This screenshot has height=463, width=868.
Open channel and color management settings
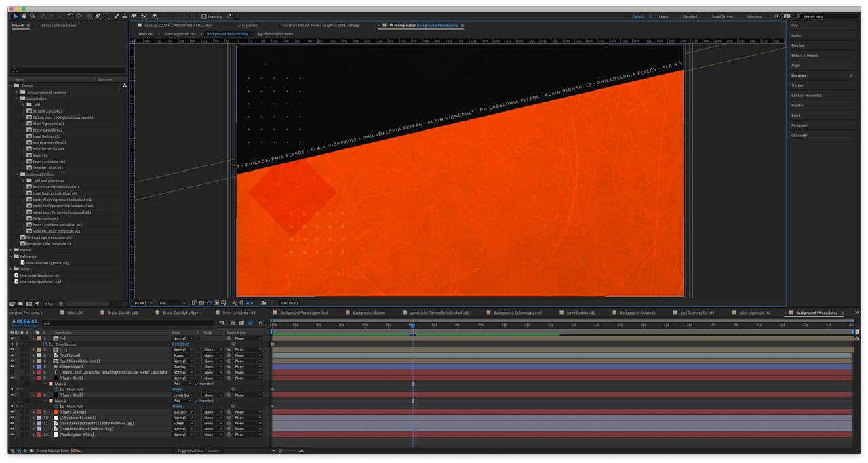tap(234, 303)
